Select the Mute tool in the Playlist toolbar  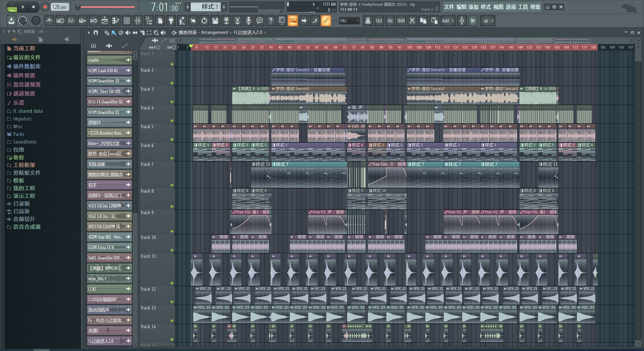128,33
